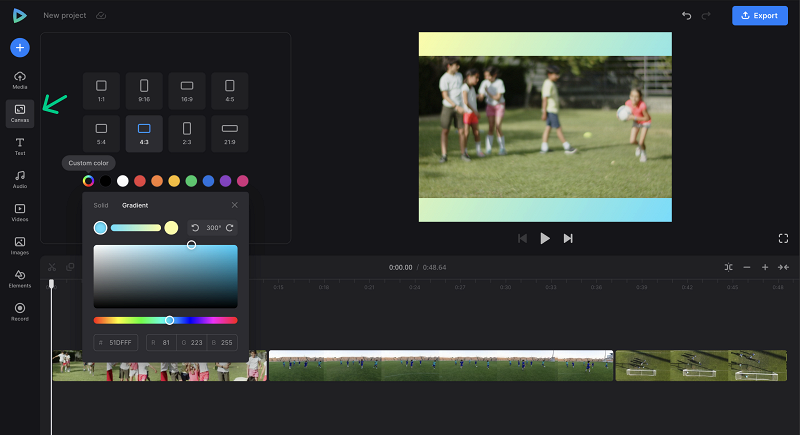Click the 300° angle value
Screen dimensions: 800x435
click(x=213, y=228)
